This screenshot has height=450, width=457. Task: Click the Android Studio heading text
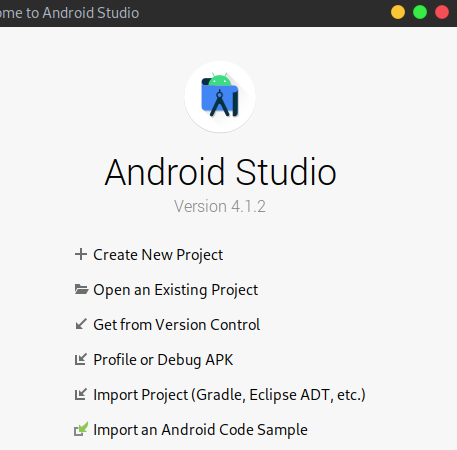click(x=220, y=172)
